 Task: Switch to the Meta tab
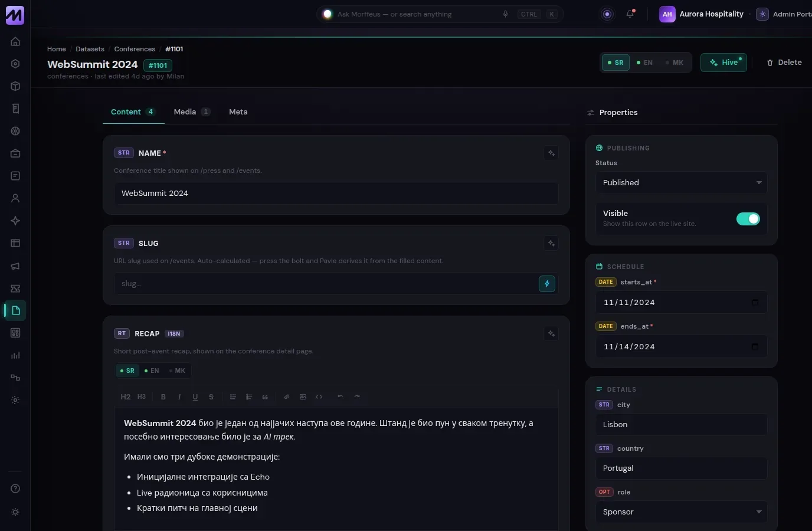click(x=238, y=112)
